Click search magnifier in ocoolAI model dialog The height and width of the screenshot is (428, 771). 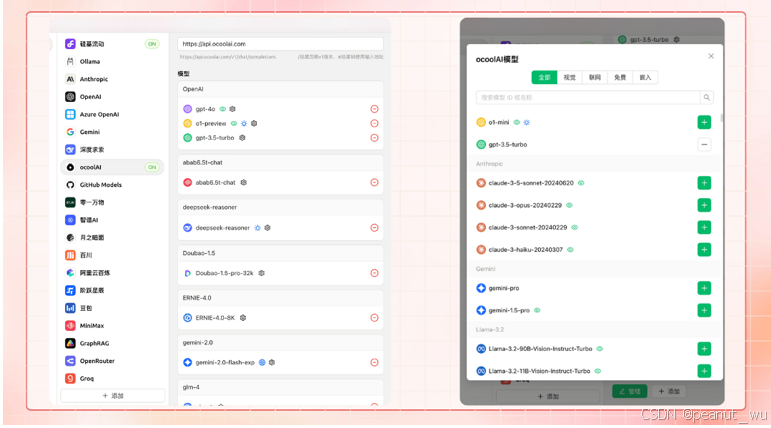coord(707,97)
